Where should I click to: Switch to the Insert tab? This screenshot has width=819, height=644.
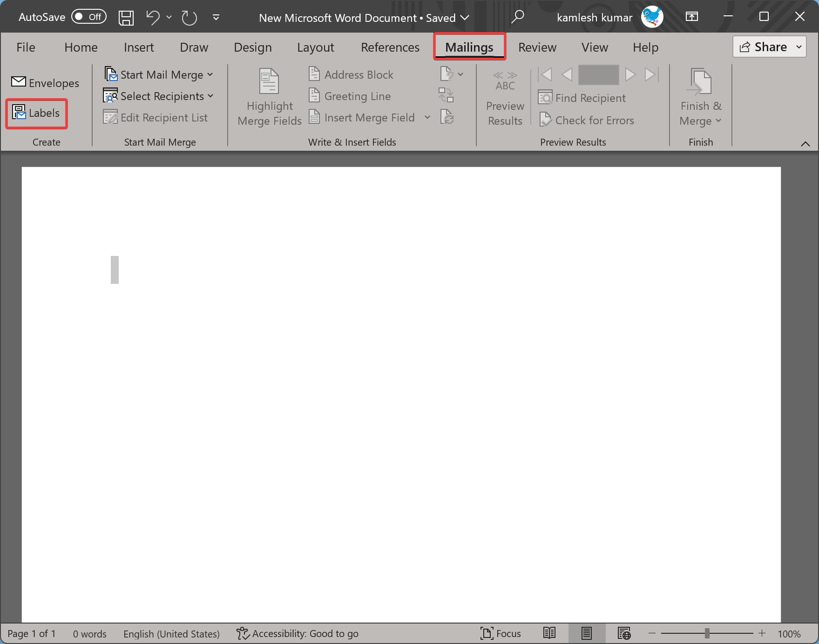click(139, 47)
